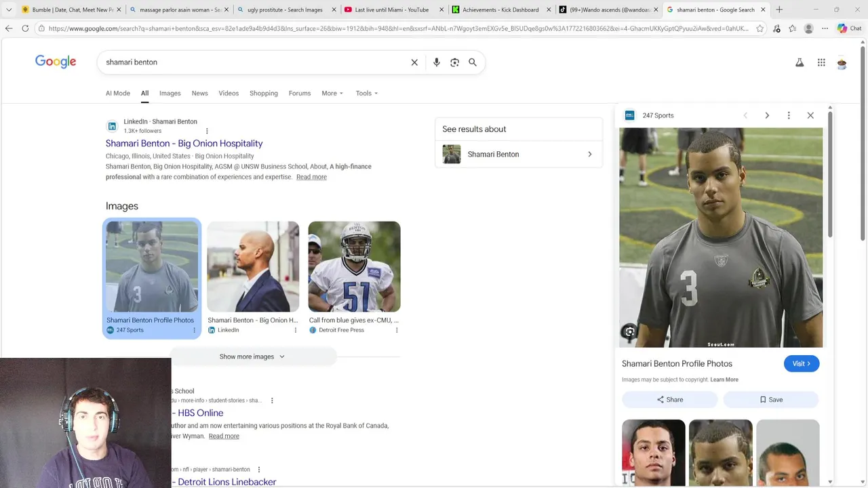The width and height of the screenshot is (868, 488).
Task: Open options for shamari-benton NFL result
Action: (258, 470)
